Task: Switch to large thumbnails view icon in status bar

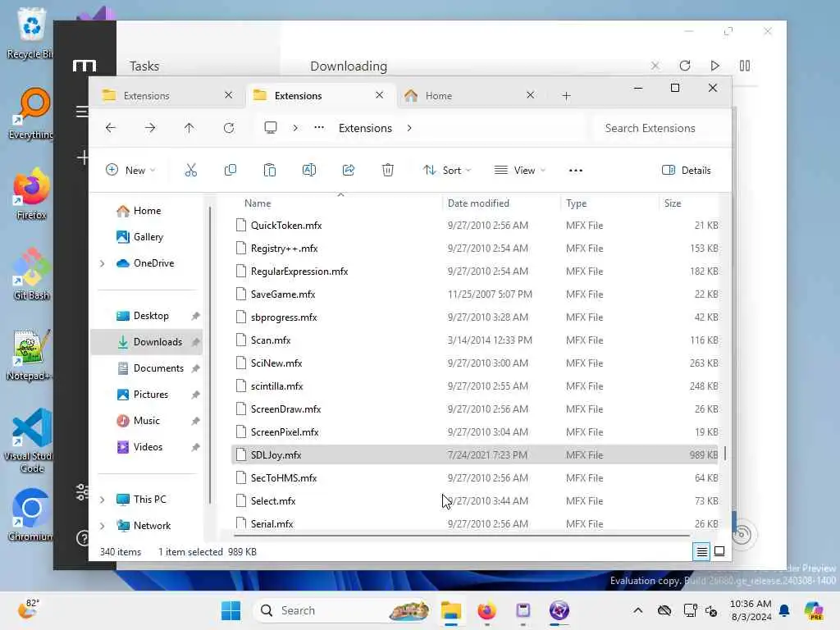Action: click(x=719, y=551)
